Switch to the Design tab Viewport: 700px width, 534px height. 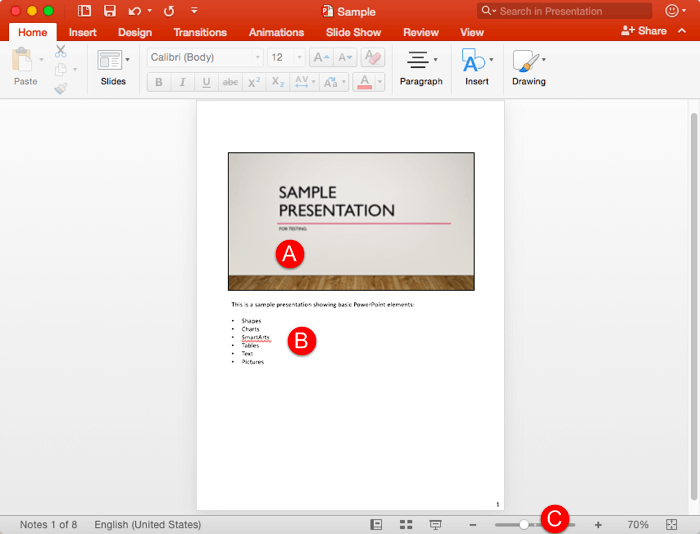click(135, 32)
